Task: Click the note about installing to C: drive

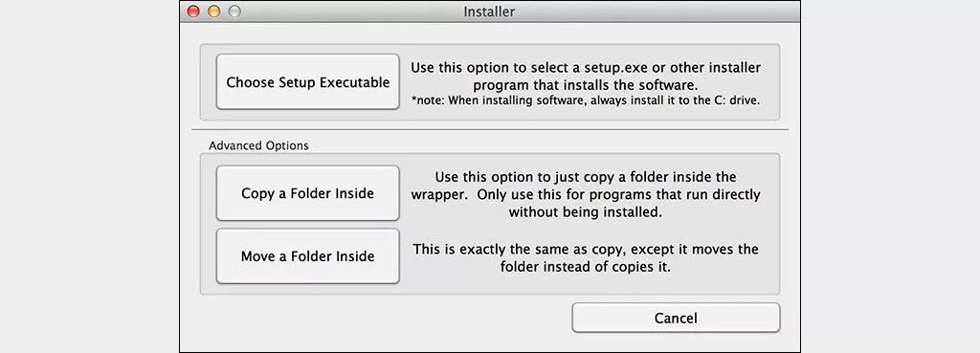Action: 586,100
